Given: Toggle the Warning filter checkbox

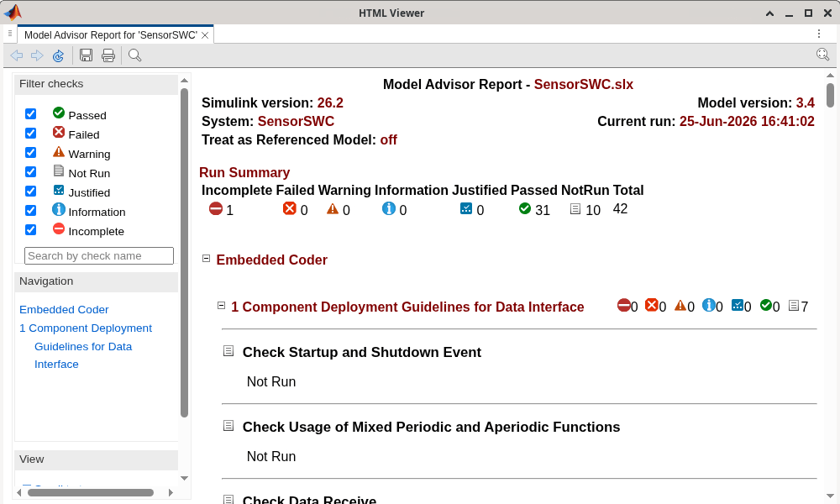Looking at the screenshot, I should [30, 153].
